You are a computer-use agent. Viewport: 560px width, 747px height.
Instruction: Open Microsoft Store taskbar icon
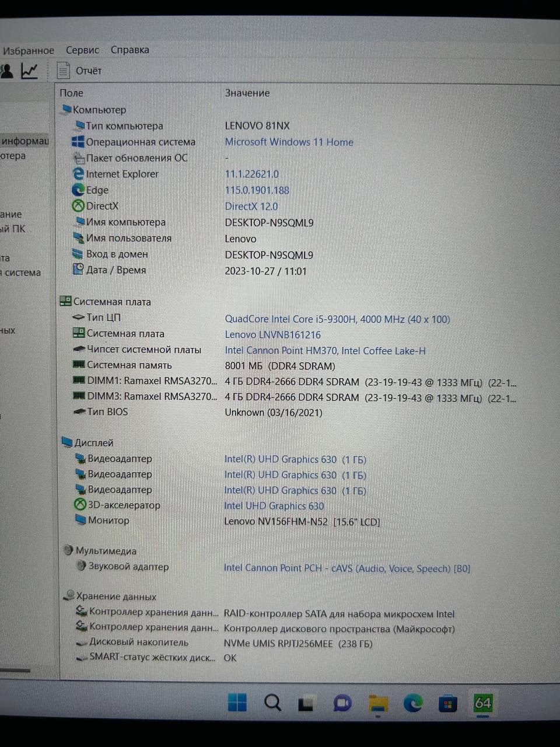(x=448, y=703)
